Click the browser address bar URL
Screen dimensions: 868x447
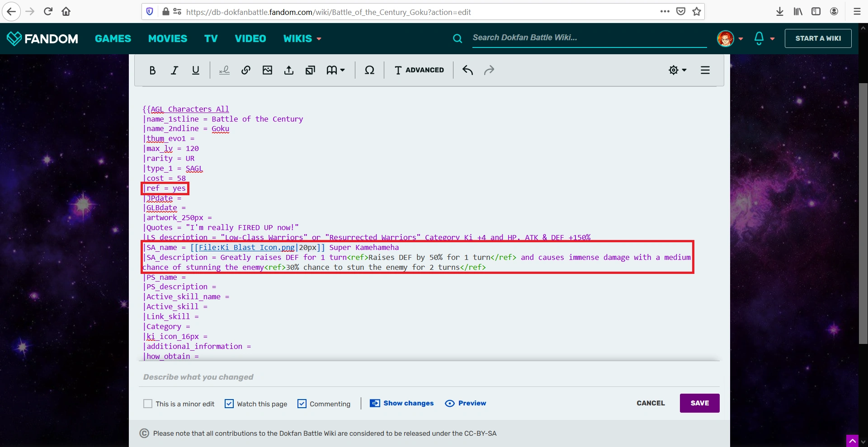click(329, 12)
